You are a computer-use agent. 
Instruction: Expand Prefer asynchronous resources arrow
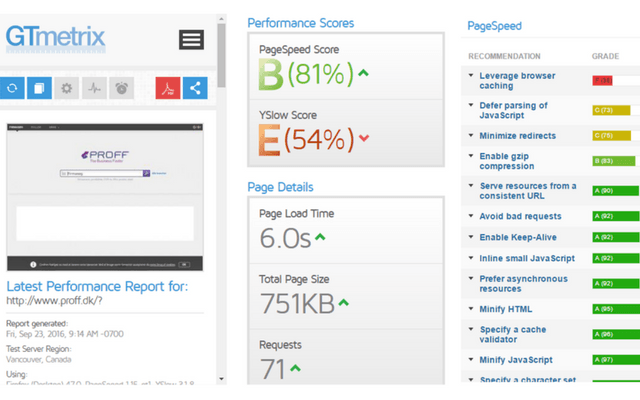coord(471,279)
